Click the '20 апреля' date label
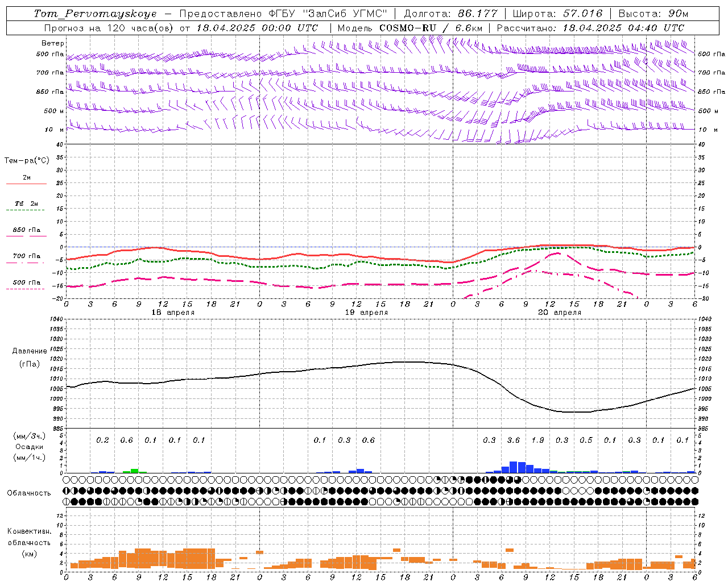Screen dimensions: 728x582 coord(560,313)
